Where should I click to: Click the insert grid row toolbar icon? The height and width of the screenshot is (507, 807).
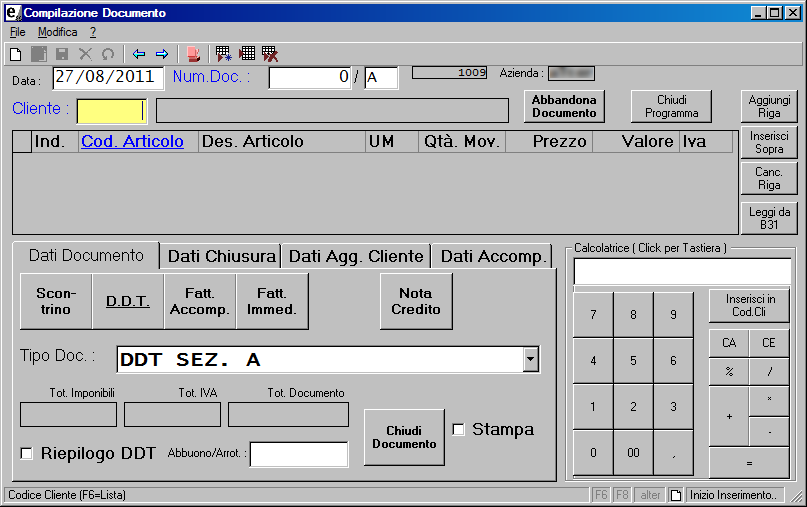tap(247, 54)
